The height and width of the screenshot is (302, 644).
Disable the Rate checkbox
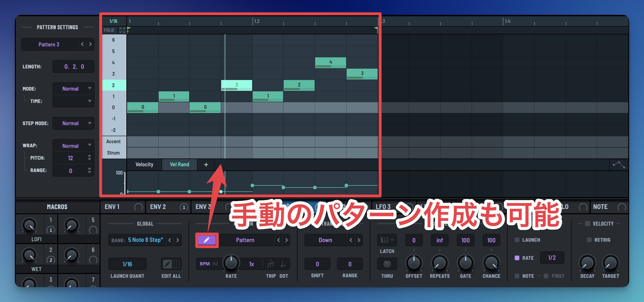pos(517,258)
